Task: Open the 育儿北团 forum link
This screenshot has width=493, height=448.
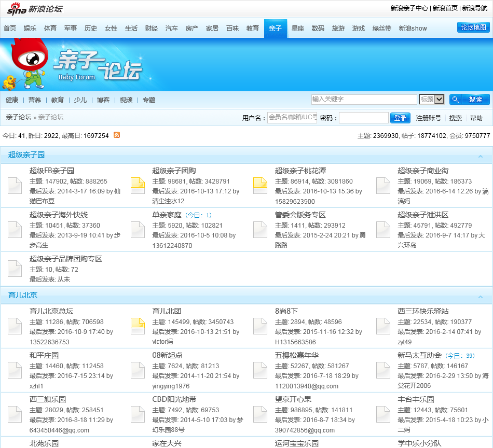Action: pyautogui.click(x=167, y=311)
